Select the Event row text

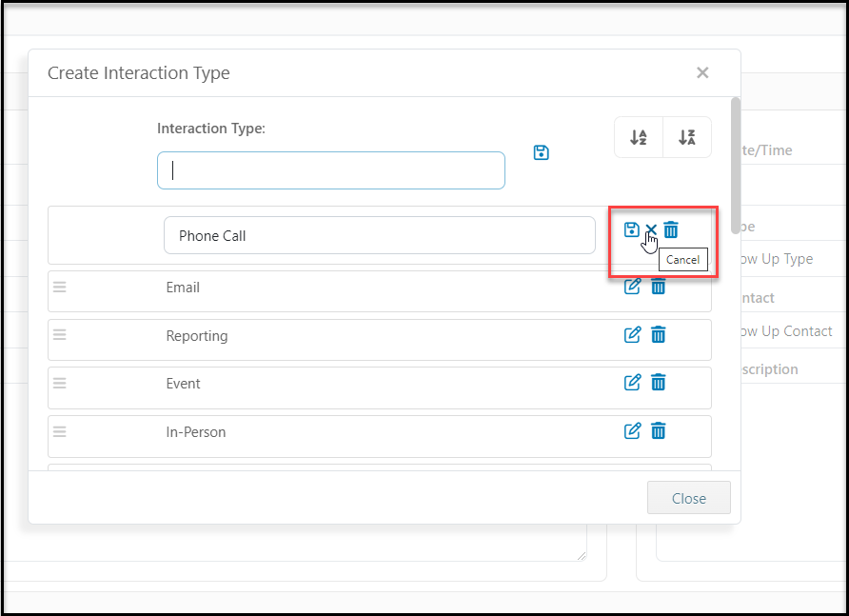tap(183, 384)
